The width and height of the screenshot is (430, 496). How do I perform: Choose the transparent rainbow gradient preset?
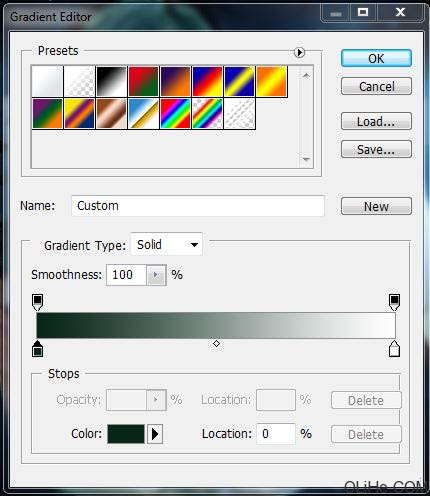(x=208, y=113)
